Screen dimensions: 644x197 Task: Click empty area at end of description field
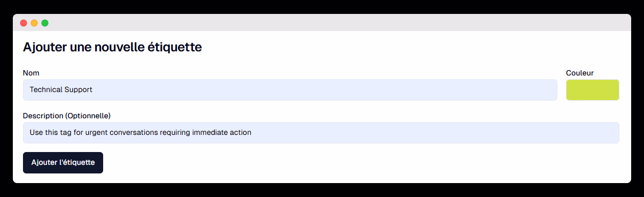coord(428,133)
